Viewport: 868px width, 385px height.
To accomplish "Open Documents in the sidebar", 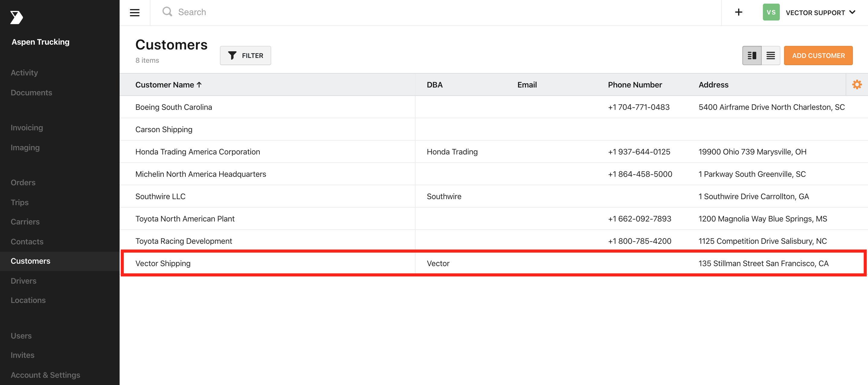I will pos(31,93).
